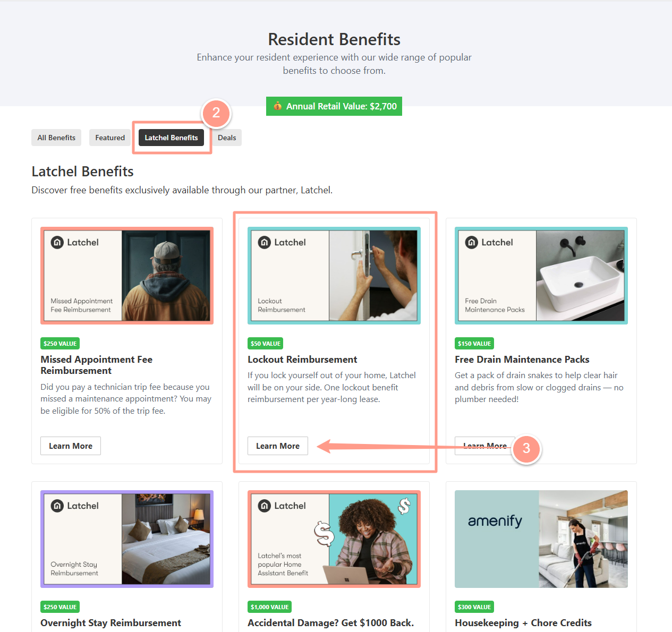Click the Housekeeping + Chore Credits title
This screenshot has height=632, width=672.
pos(523,623)
